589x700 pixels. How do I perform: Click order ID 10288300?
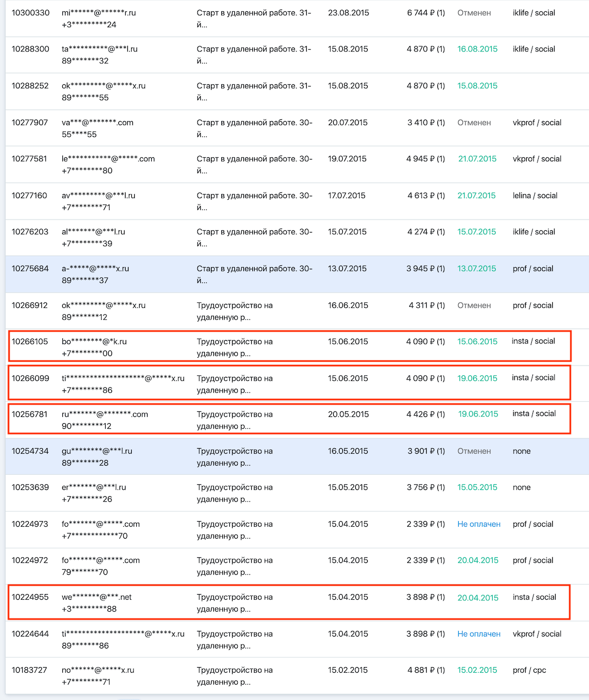(31, 49)
